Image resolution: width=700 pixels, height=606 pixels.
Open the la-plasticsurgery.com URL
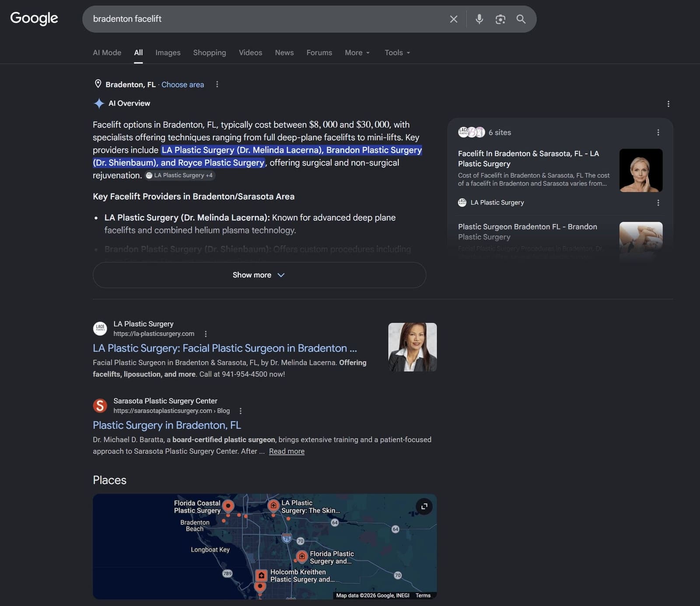coord(154,333)
